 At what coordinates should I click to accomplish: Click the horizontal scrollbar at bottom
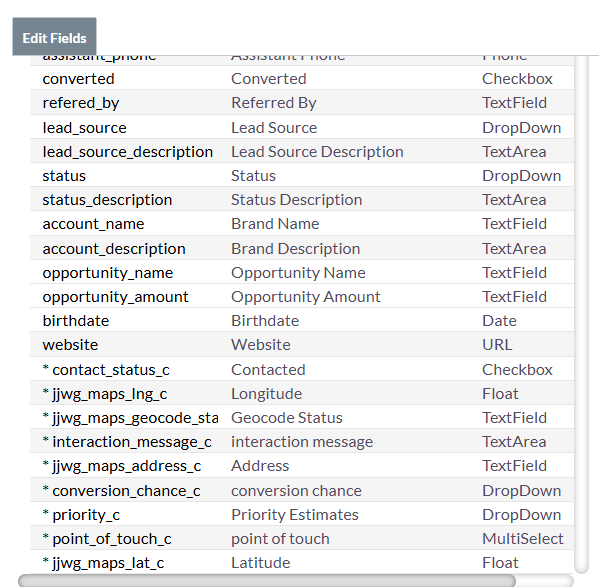(x=267, y=581)
